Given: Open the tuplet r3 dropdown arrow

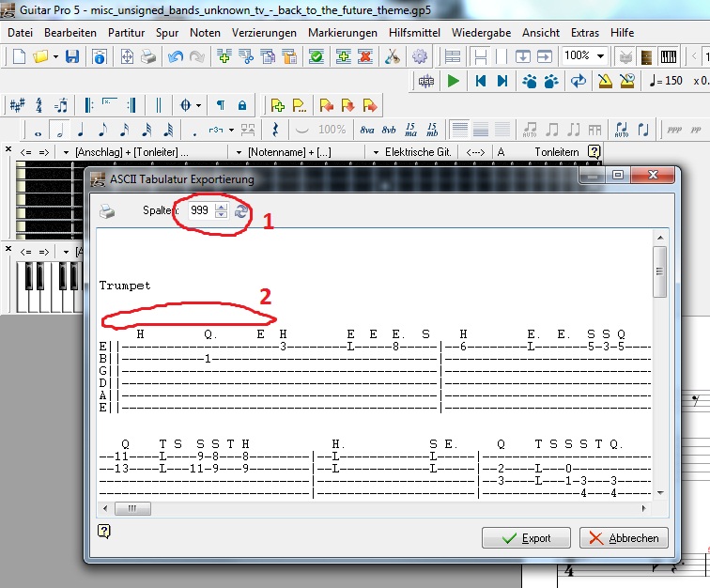Looking at the screenshot, I should (231, 130).
